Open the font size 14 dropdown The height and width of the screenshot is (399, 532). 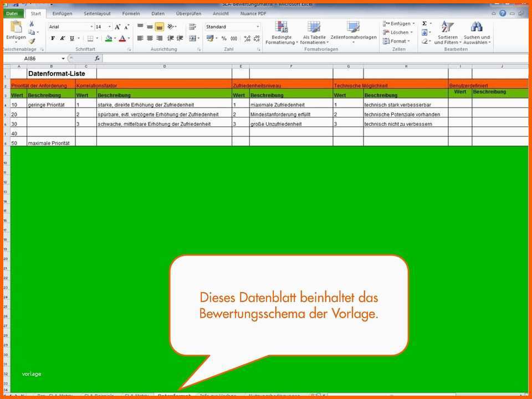click(x=110, y=27)
